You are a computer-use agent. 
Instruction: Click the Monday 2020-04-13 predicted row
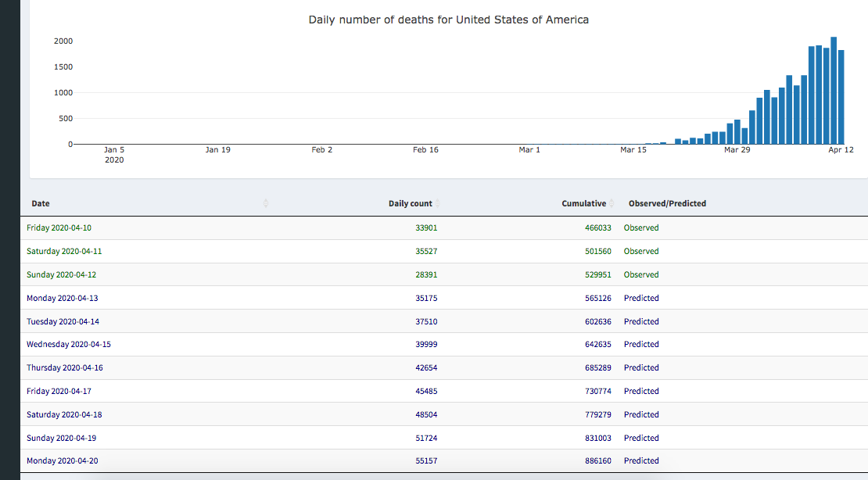[x=63, y=299]
